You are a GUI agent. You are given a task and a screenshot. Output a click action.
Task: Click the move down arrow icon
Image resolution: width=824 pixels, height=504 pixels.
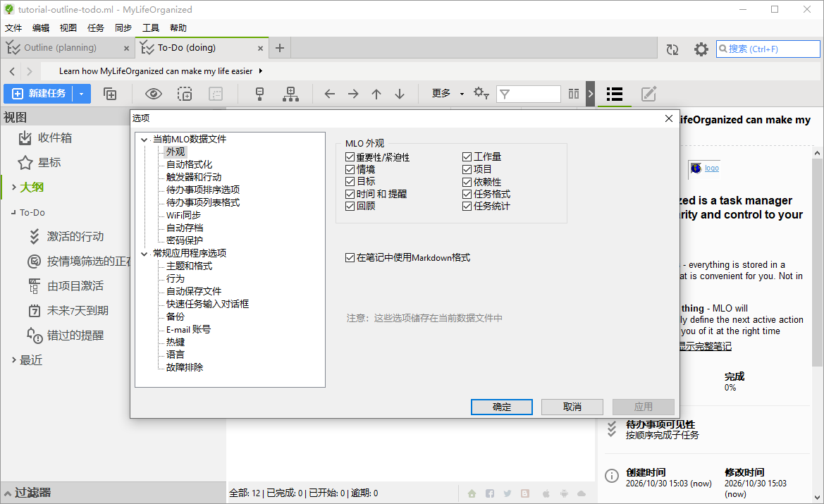click(x=400, y=94)
